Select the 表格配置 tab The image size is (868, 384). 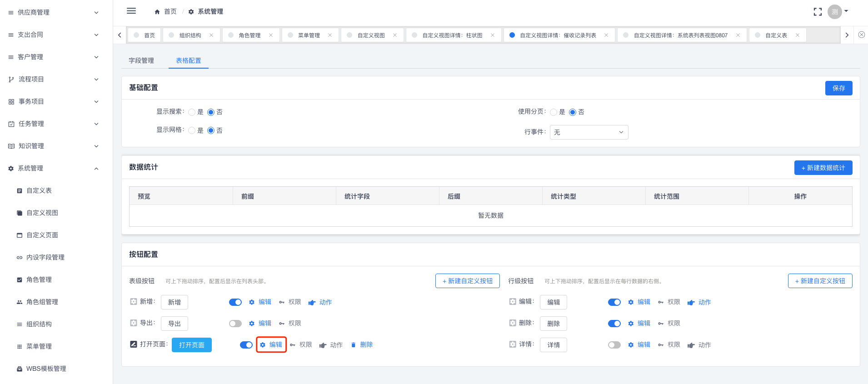tap(189, 60)
